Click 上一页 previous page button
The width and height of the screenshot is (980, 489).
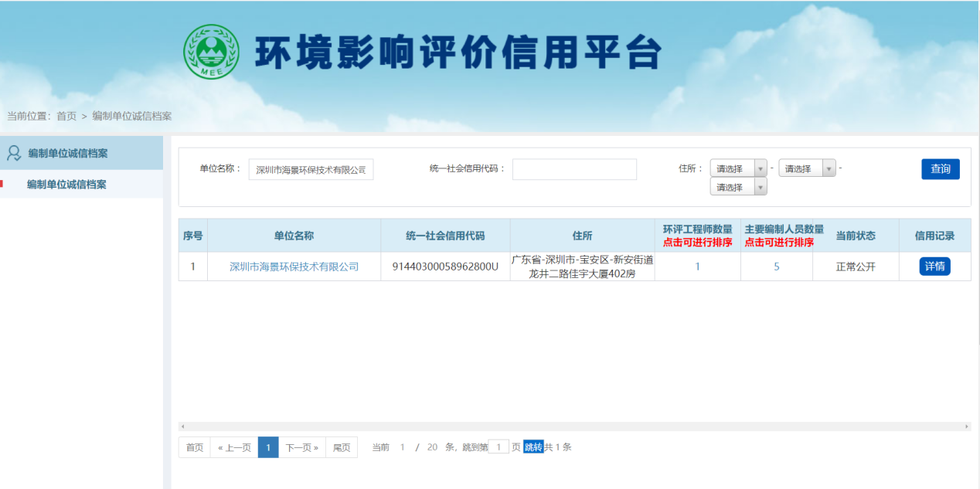(x=234, y=447)
